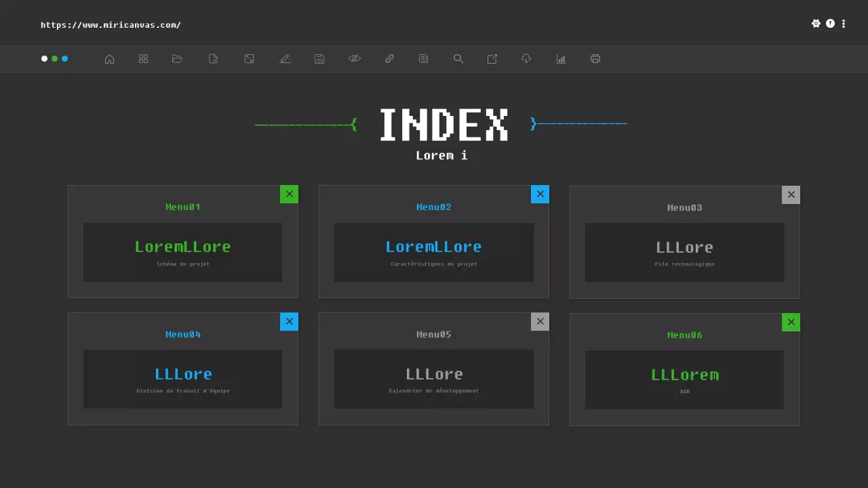
Task: Open the settings gear menu
Action: pos(816,23)
